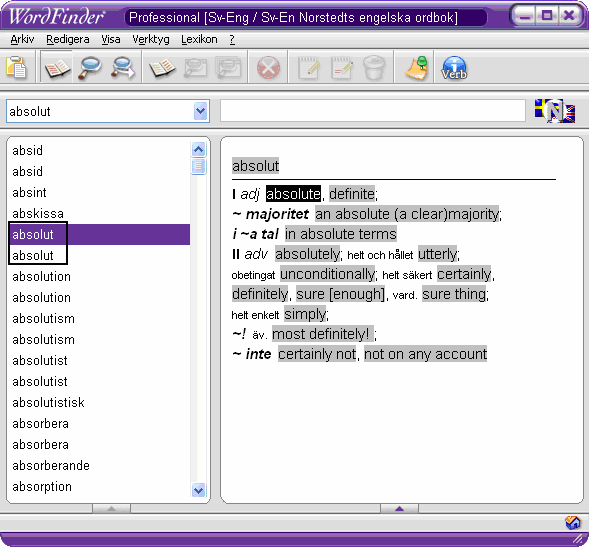Open the Lexikon menu
589x547 pixels.
point(199,39)
